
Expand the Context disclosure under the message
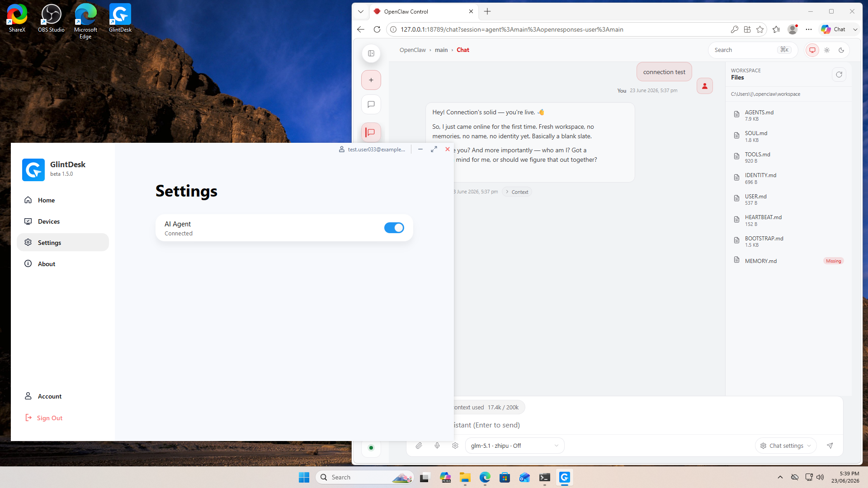[517, 192]
